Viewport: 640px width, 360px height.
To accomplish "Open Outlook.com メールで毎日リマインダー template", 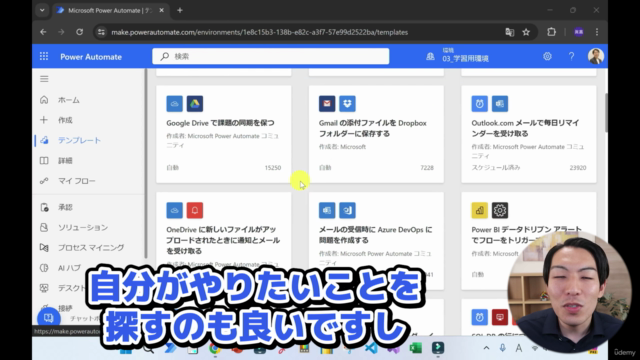I will (529, 134).
